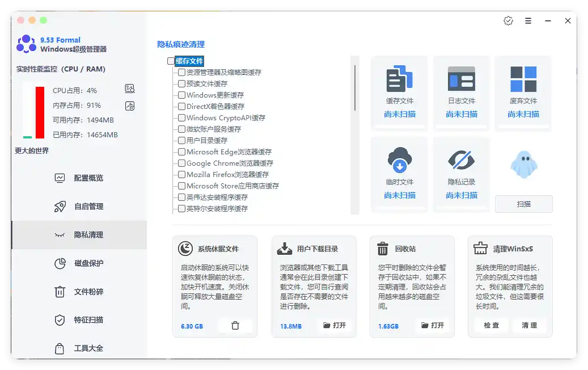Click 尚未扫描 under 日志文件
The width and height of the screenshot is (588, 370).
click(x=462, y=114)
